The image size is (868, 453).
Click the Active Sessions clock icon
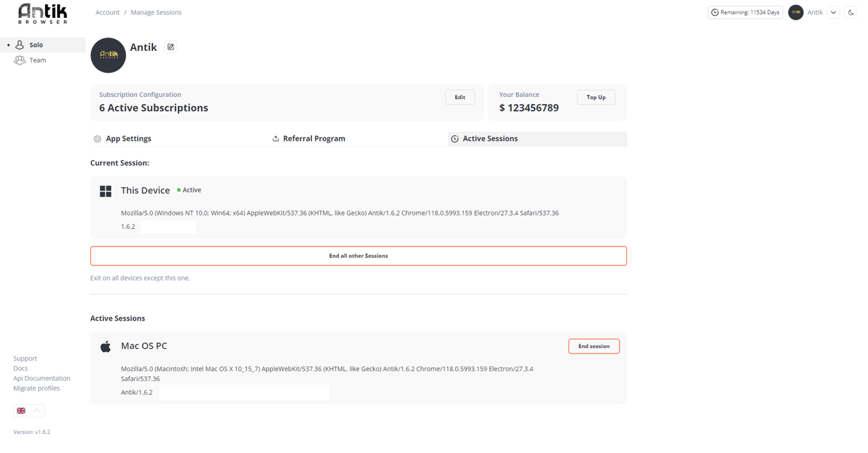[x=455, y=139]
